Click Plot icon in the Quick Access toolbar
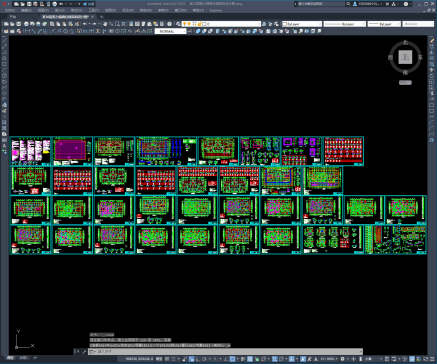The image size is (437, 364). click(55, 4)
